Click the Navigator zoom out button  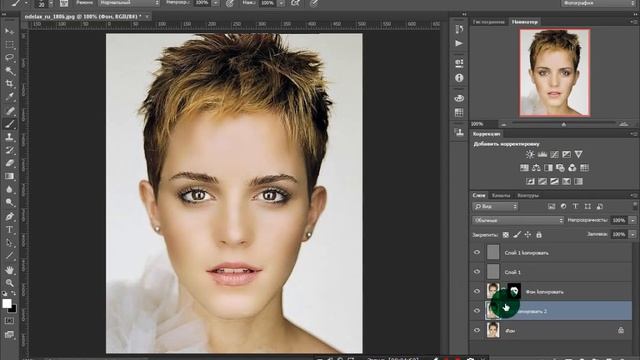504,124
